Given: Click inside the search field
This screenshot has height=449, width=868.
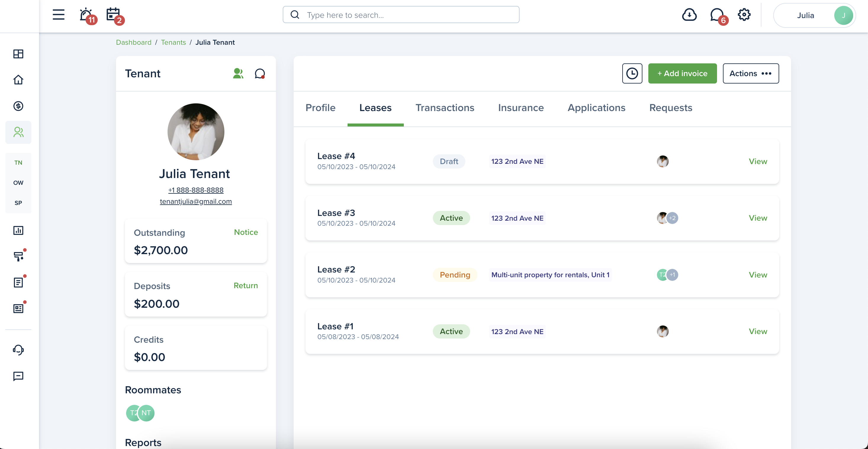Looking at the screenshot, I should tap(401, 15).
